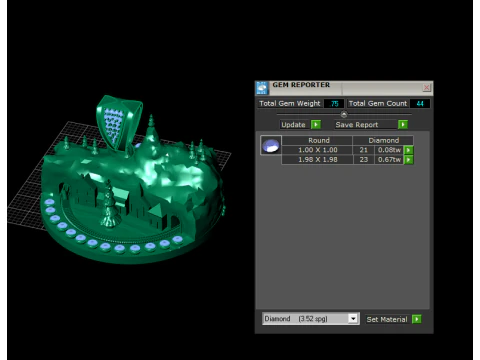The height and width of the screenshot is (360, 480).
Task: Click the green arrow beside Set Material
Action: (417, 319)
